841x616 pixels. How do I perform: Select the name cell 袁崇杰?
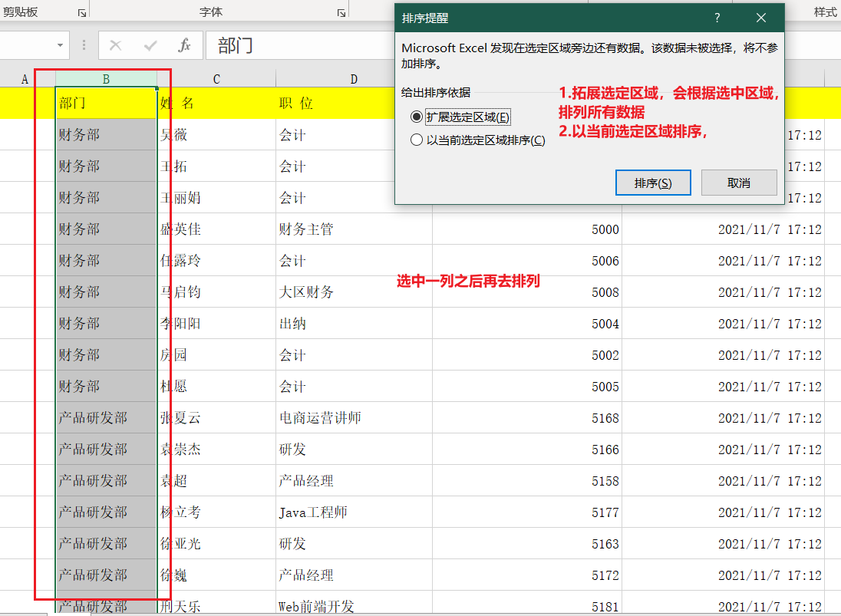(216, 450)
